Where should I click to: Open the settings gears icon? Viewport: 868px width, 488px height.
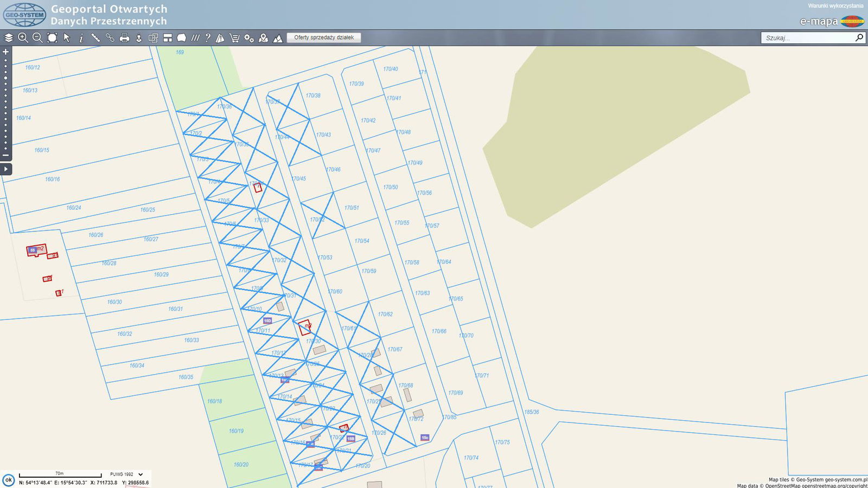coord(249,38)
